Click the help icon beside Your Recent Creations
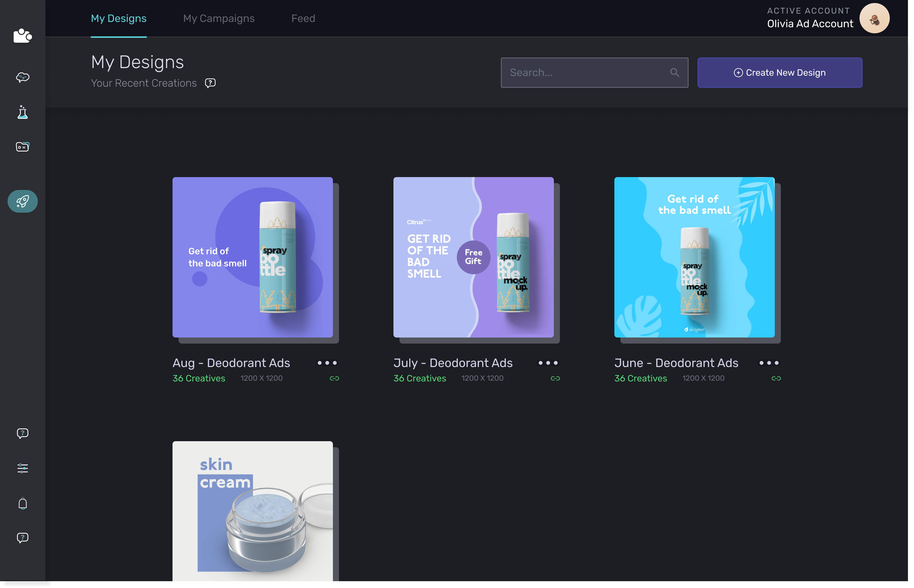Image resolution: width=914 pixels, height=588 pixels. pos(210,83)
